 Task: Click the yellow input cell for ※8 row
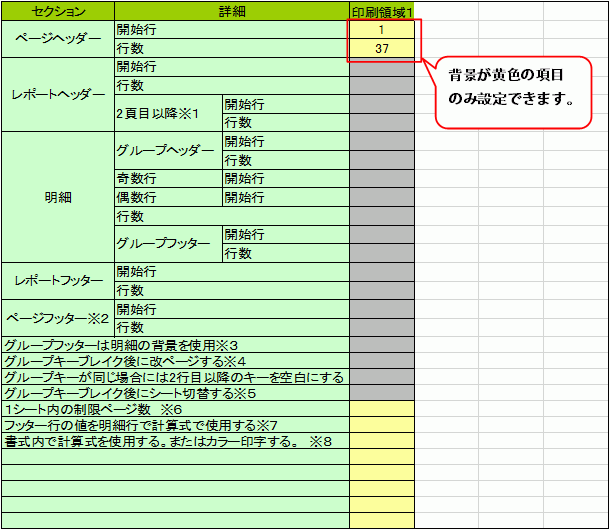pyautogui.click(x=382, y=441)
